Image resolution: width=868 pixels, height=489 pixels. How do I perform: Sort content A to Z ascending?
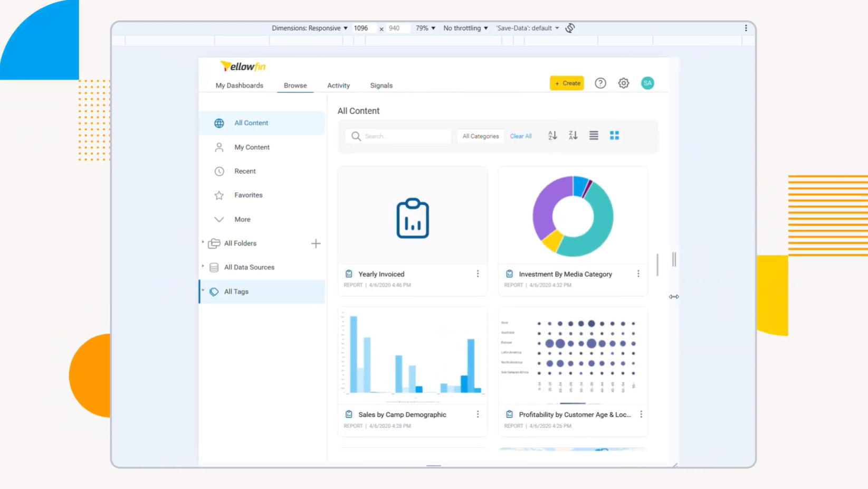(x=552, y=136)
